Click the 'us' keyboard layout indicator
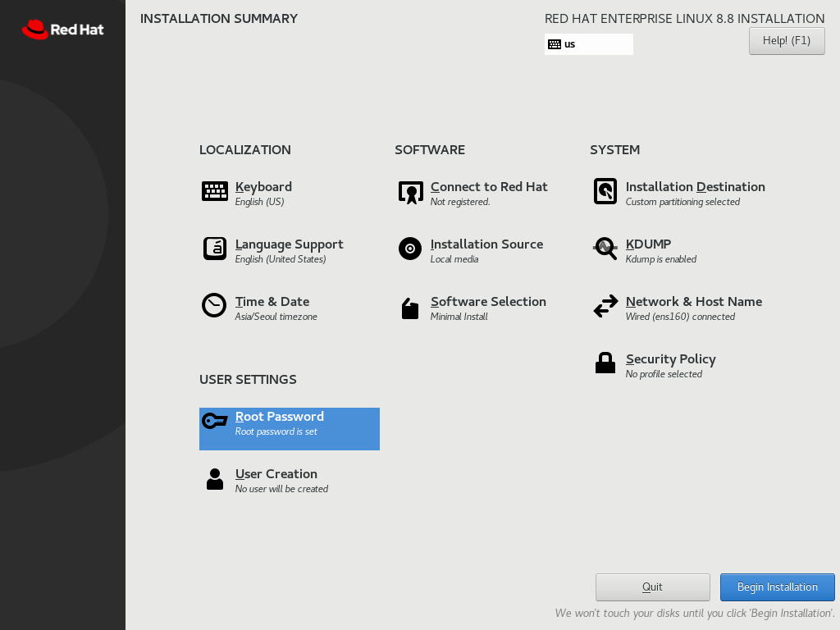Screen dimensions: 840x630 (x=589, y=44)
